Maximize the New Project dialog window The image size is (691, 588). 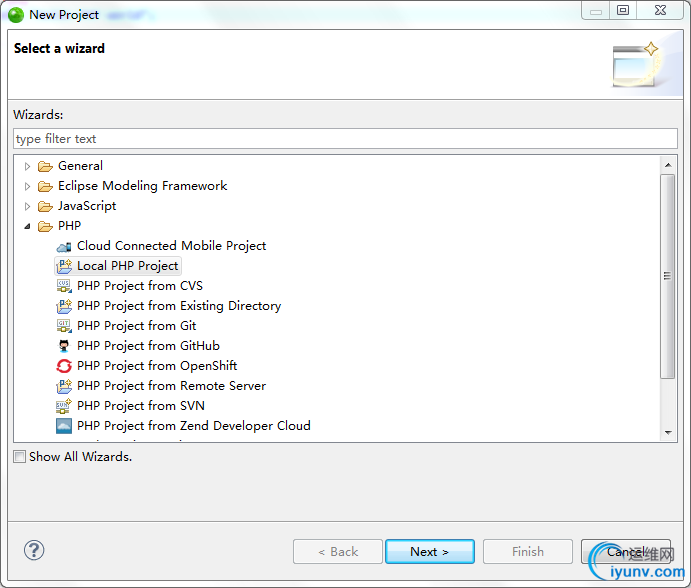click(x=623, y=10)
